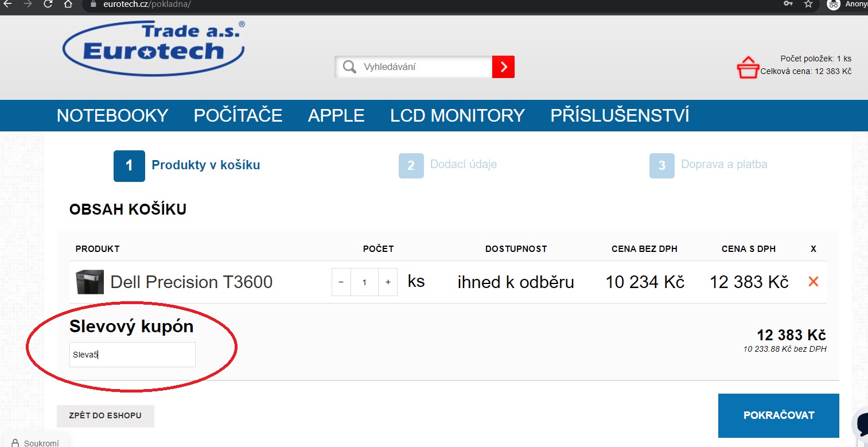Open the chat bubble widget
The height and width of the screenshot is (447, 868).
tap(861, 424)
